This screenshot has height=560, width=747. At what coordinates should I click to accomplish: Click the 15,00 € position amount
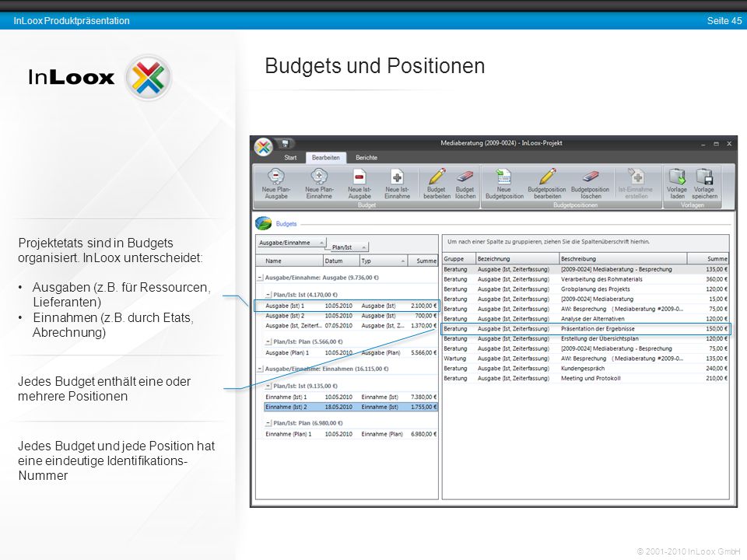point(718,299)
